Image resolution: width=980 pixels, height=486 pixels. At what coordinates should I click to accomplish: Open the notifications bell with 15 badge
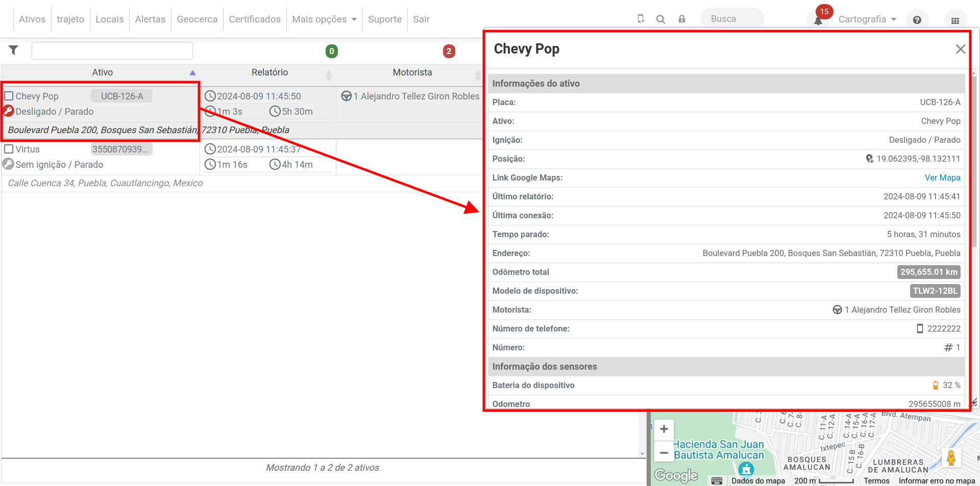click(x=818, y=20)
